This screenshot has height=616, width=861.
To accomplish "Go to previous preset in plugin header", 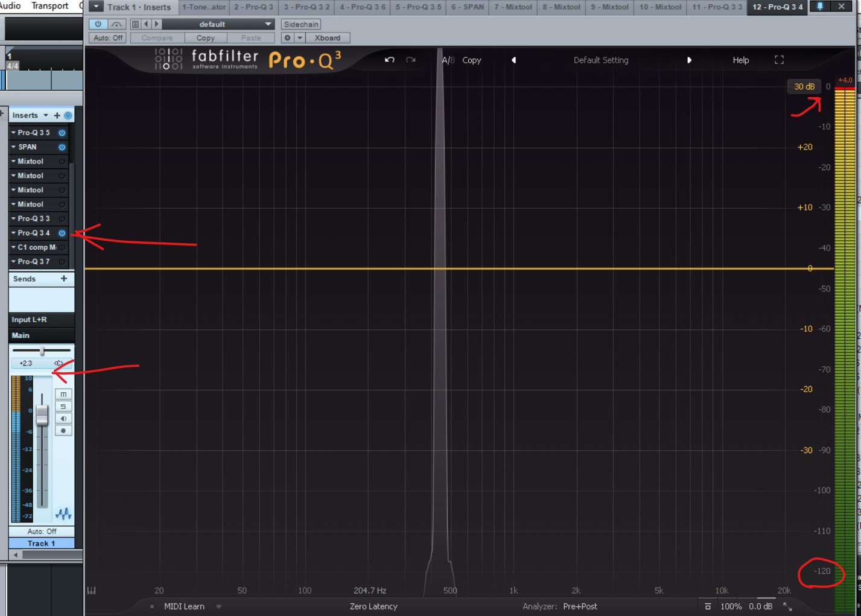I will [x=146, y=24].
